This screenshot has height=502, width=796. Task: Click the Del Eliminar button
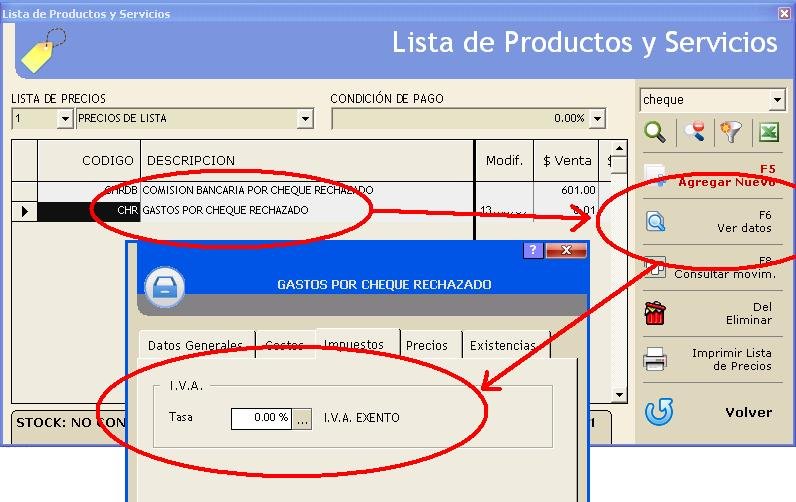pos(715,313)
